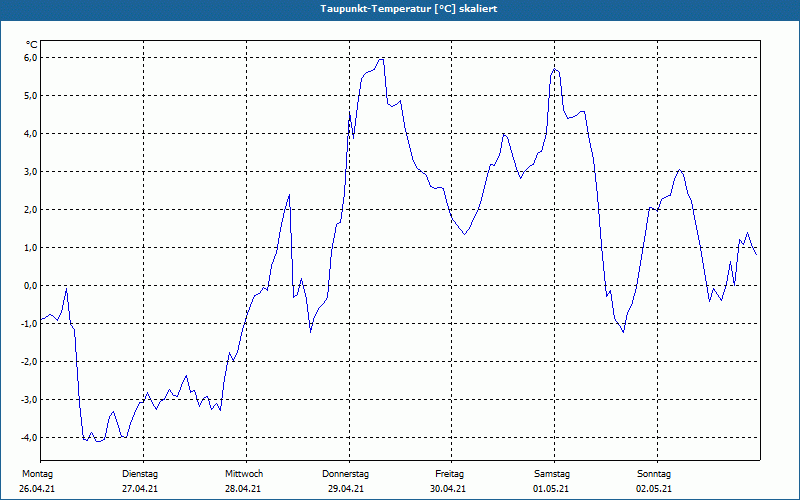Select the °C unit label
Viewport: 800px width, 500px height.
pyautogui.click(x=32, y=45)
